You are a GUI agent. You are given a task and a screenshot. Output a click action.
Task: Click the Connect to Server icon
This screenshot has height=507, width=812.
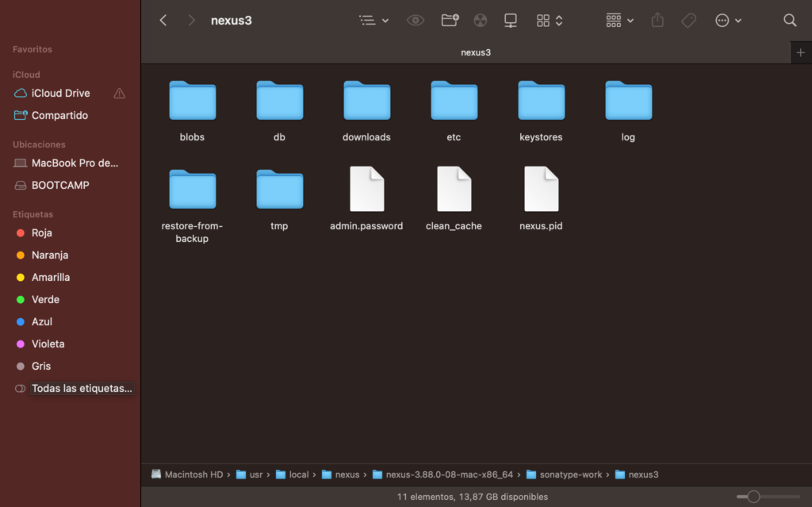pos(511,21)
